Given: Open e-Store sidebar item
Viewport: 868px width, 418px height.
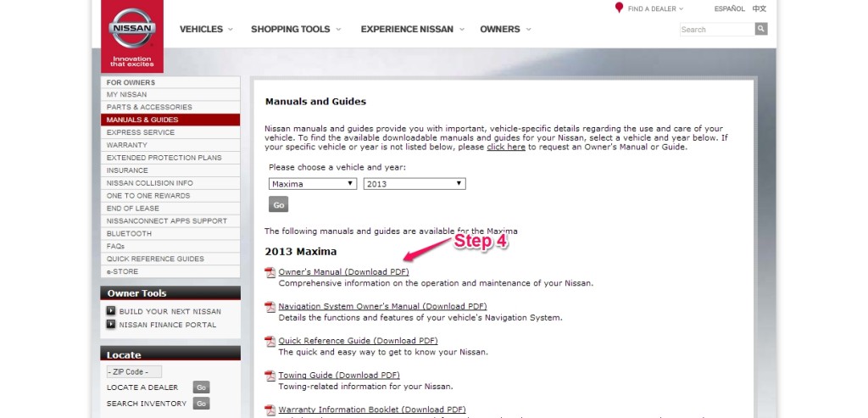Looking at the screenshot, I should point(170,271).
